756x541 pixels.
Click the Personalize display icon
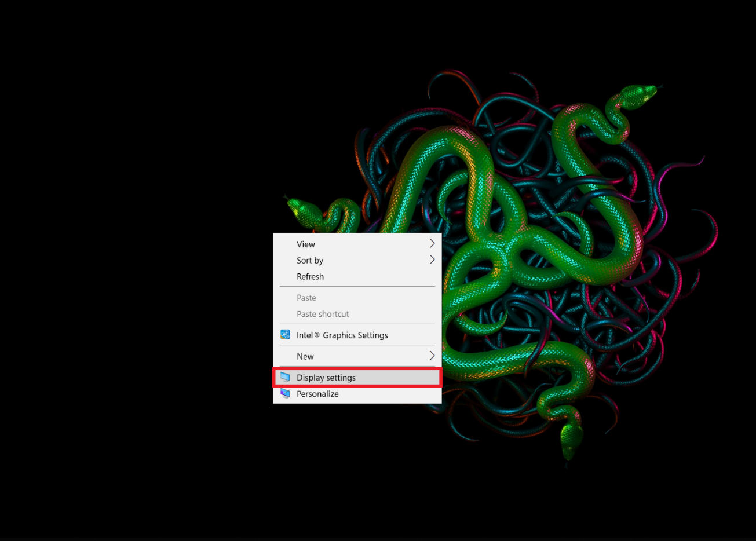click(x=285, y=393)
